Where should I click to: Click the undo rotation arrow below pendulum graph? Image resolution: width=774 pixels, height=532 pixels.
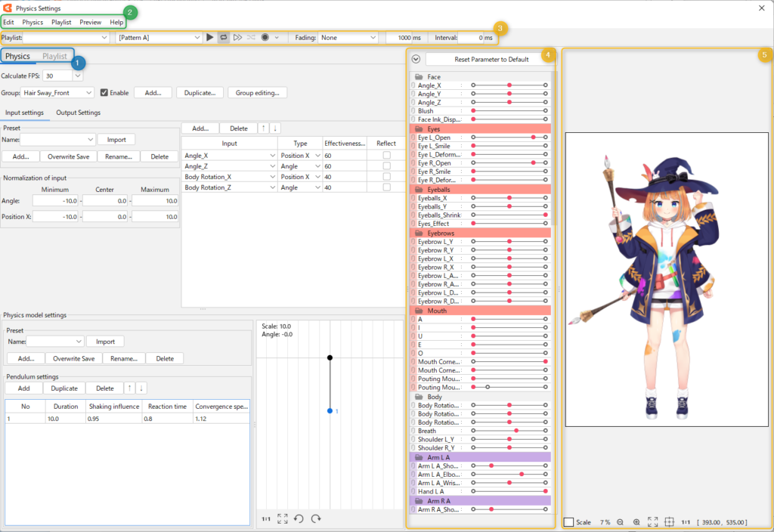point(299,518)
